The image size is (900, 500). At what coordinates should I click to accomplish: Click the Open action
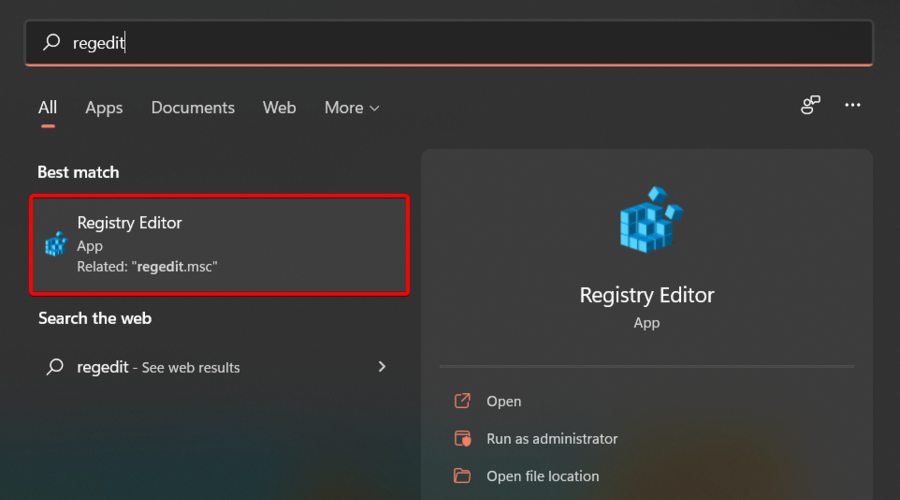pos(504,401)
